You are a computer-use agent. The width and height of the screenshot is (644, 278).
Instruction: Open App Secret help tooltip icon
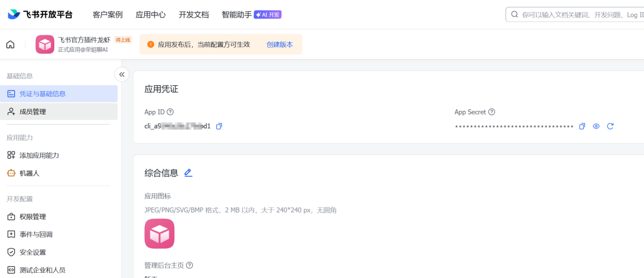(491, 112)
